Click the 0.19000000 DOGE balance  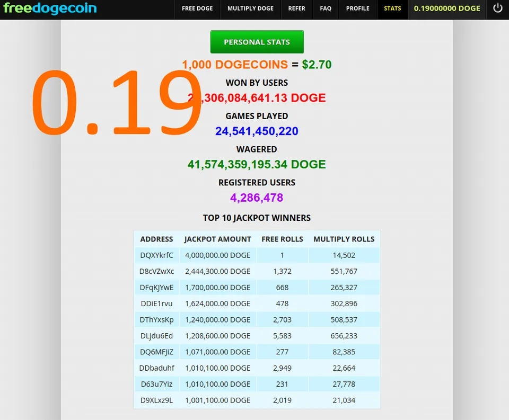coord(447,8)
